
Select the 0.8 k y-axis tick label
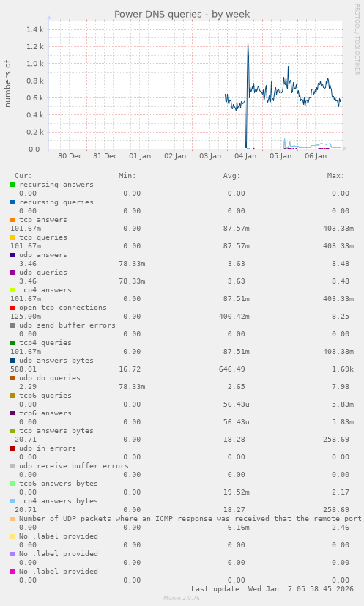34,81
